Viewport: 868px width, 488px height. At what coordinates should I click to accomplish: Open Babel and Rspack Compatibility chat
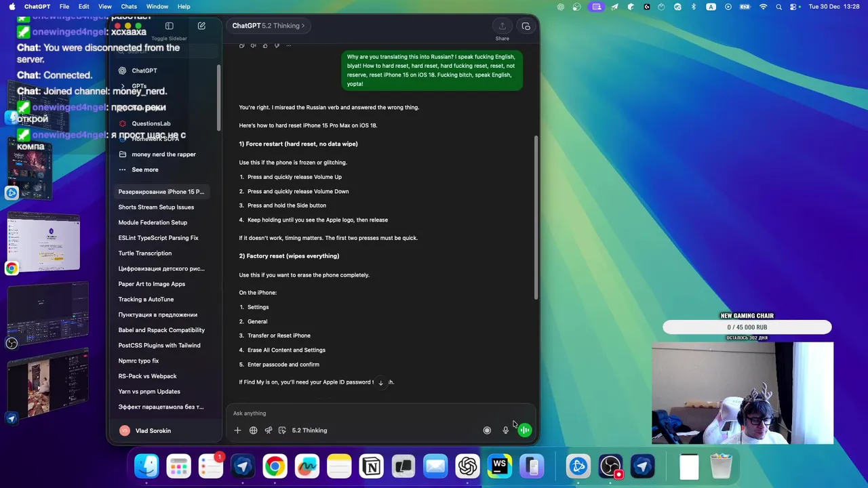[163, 330]
